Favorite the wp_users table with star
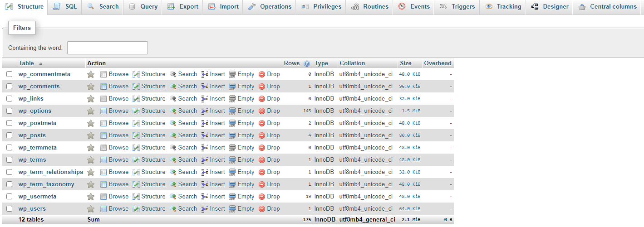Viewport: 644px width, 227px height. coord(91,209)
